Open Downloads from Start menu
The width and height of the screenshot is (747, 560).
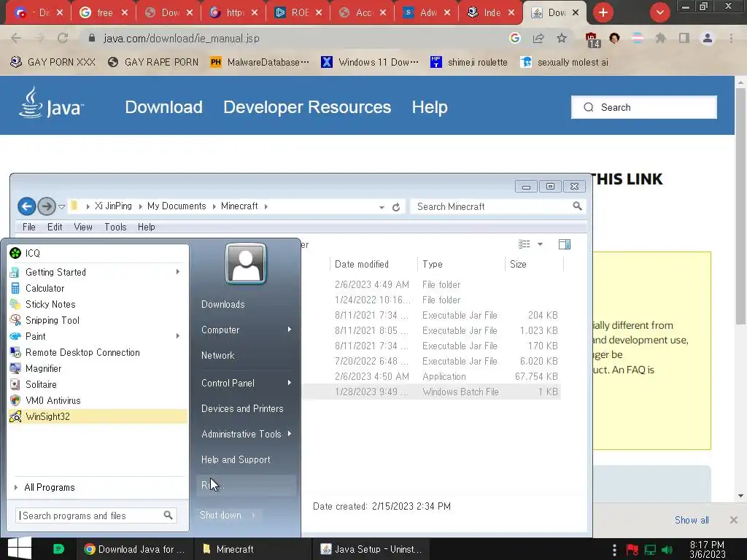coord(223,304)
